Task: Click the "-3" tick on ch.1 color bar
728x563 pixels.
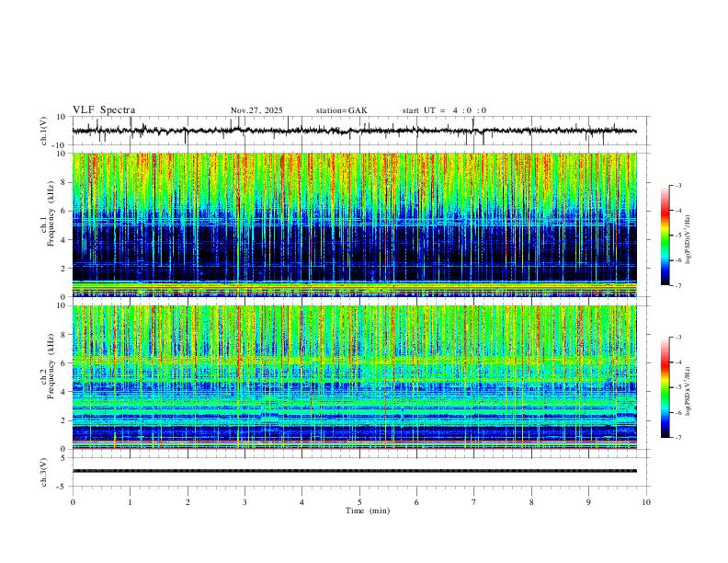Action: coord(678,185)
